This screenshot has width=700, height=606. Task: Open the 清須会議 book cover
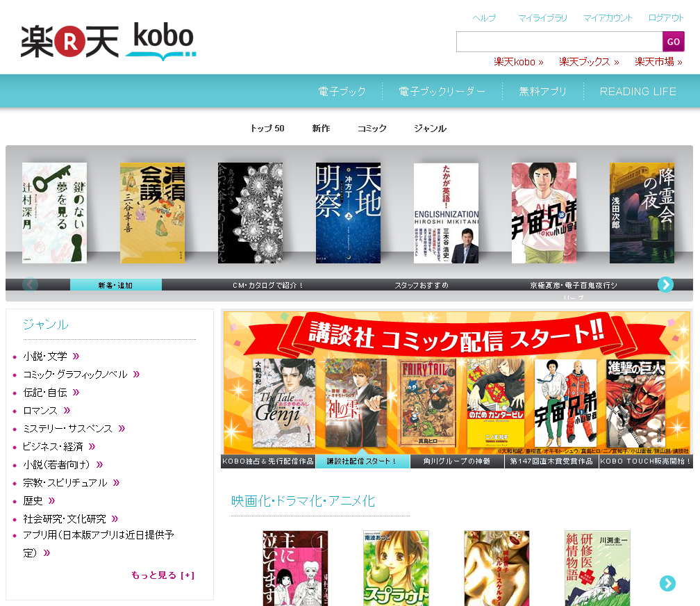[152, 213]
